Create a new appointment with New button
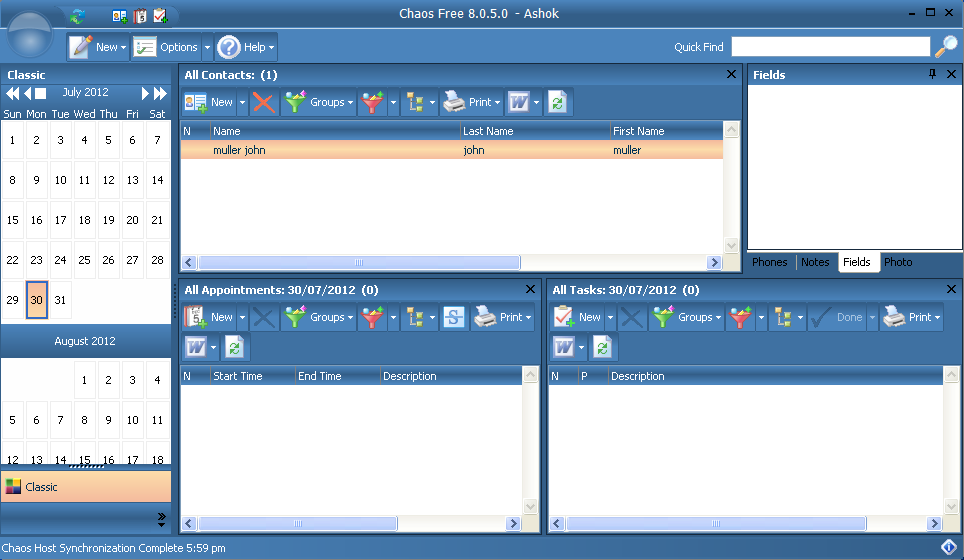964x560 pixels. coord(209,317)
